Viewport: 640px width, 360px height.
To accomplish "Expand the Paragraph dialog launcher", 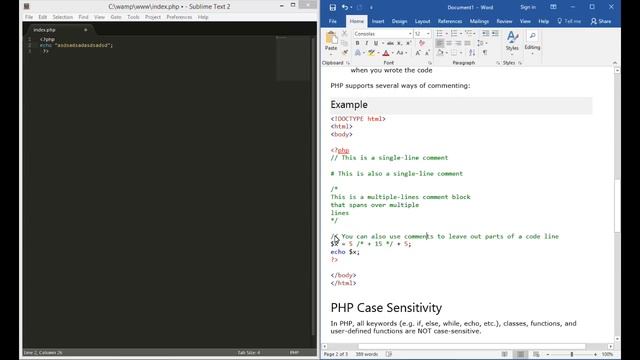I will (x=498, y=63).
